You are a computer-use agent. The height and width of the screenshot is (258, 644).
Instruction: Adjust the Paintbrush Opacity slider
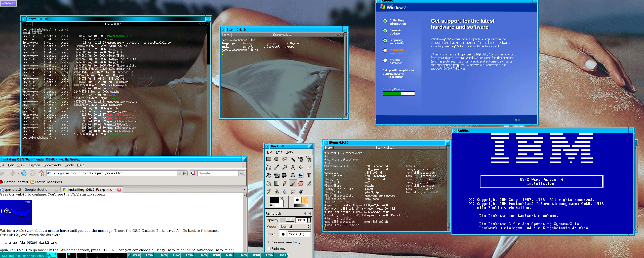[x=287, y=220]
